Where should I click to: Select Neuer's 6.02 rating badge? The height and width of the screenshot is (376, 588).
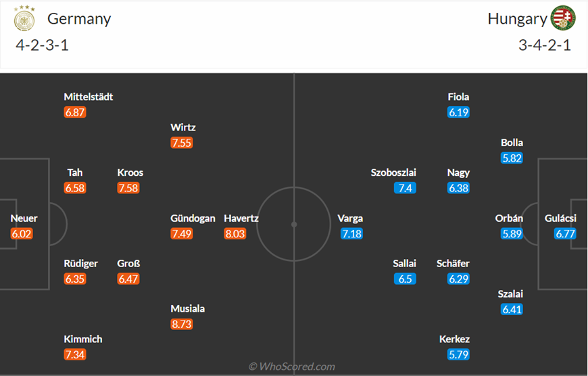pyautogui.click(x=22, y=233)
